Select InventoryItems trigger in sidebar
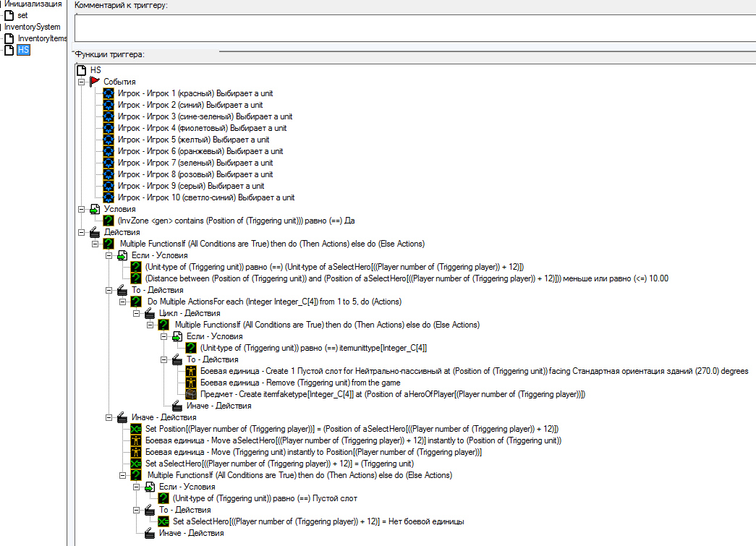 click(43, 38)
